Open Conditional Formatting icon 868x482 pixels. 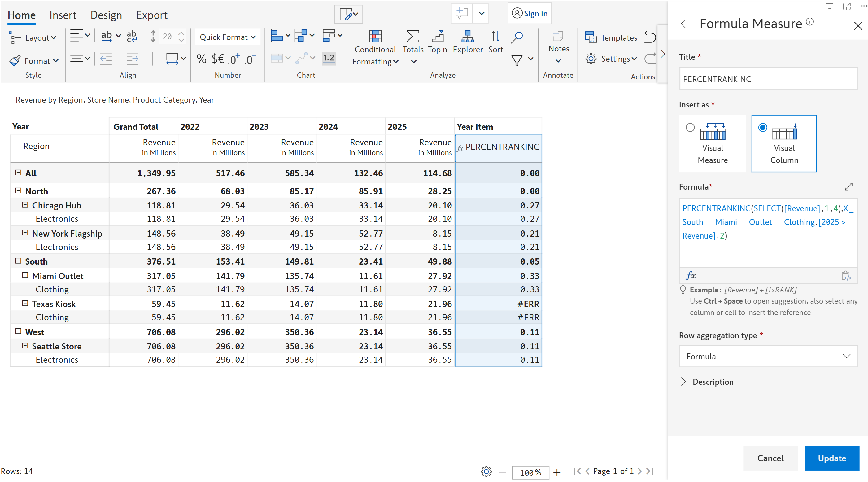coord(375,37)
